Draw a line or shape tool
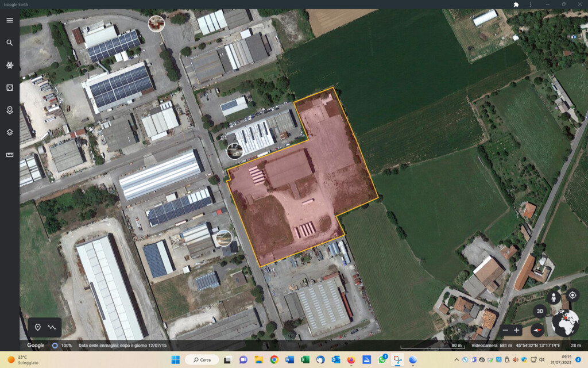This screenshot has width=588, height=368. (52, 327)
